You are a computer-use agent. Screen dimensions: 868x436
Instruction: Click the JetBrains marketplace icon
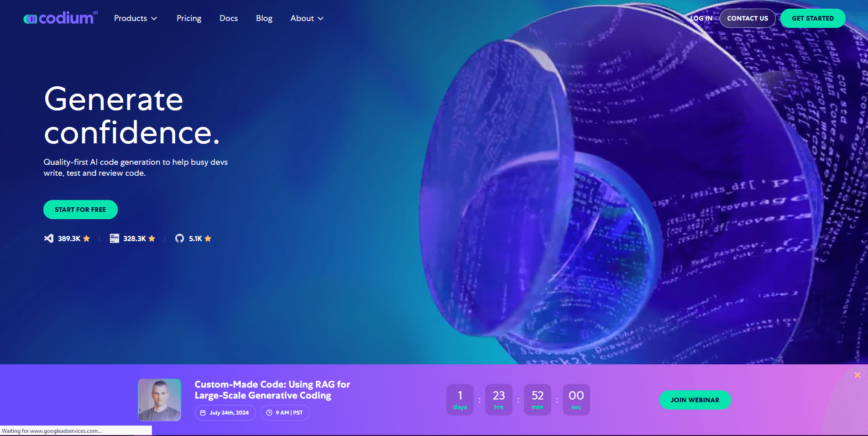[x=115, y=238]
